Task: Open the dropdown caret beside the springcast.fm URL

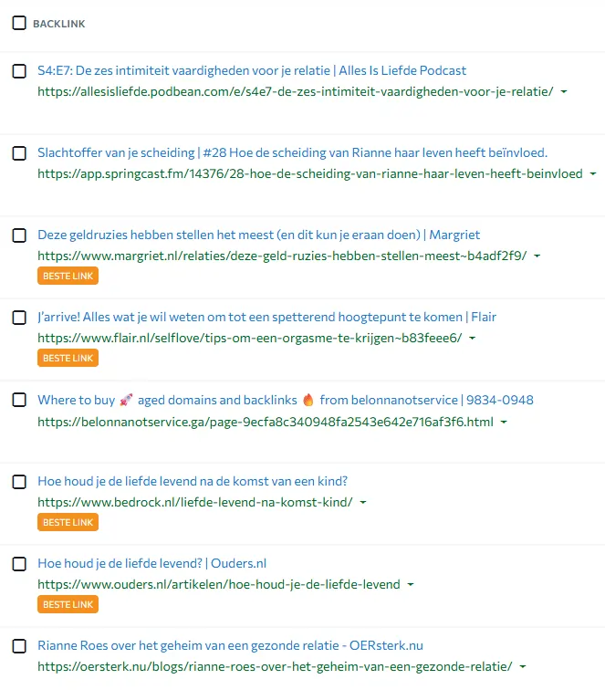Action: point(593,174)
